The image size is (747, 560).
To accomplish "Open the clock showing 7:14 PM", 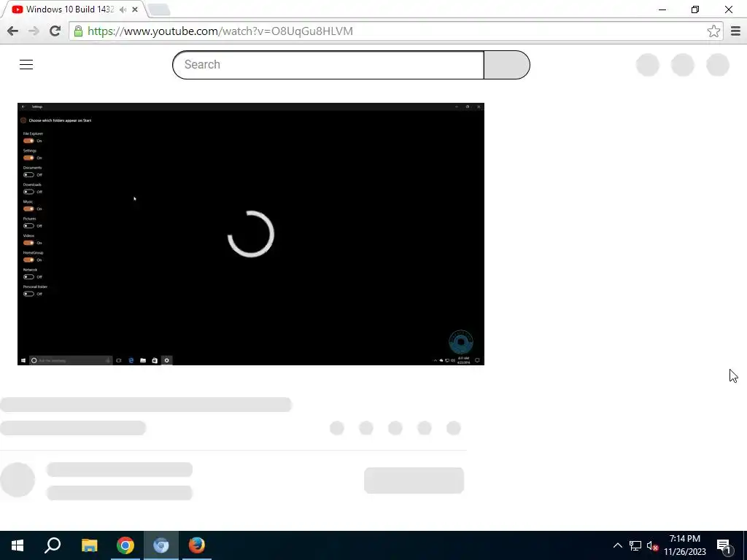I will pyautogui.click(x=684, y=545).
